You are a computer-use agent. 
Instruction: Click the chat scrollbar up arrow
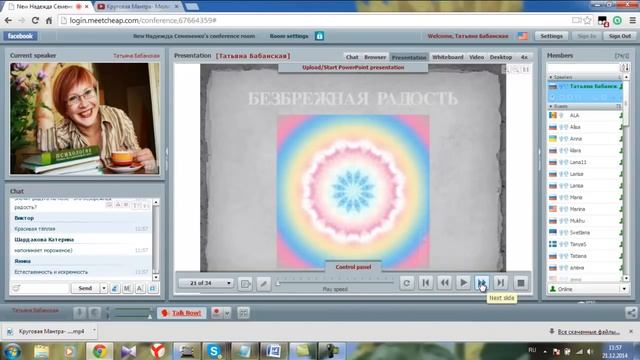tap(156, 202)
